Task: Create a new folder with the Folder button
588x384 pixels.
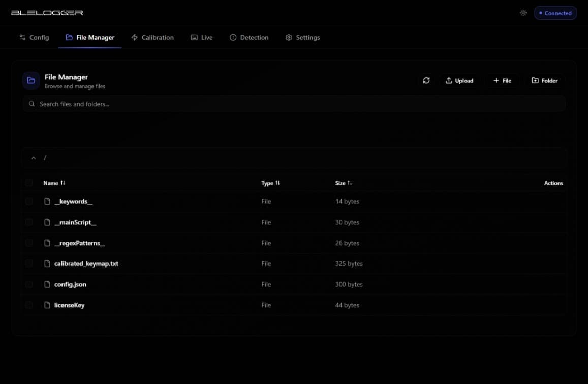Action: (x=544, y=81)
